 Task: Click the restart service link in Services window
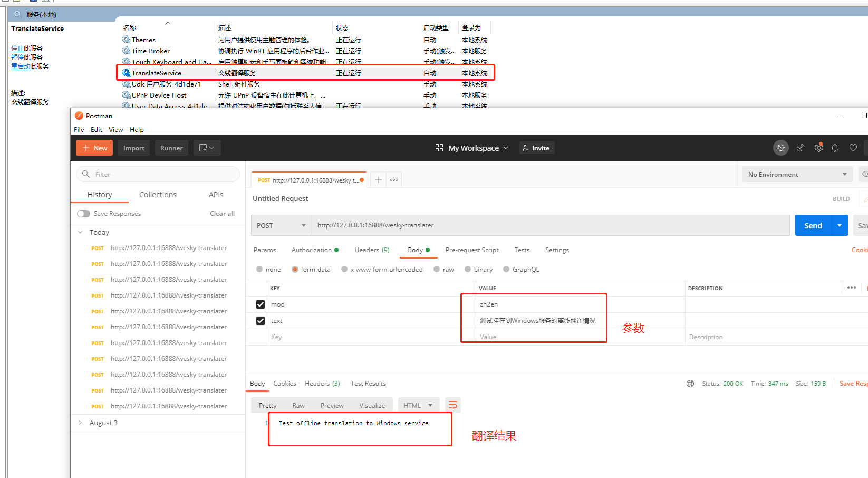coord(21,66)
